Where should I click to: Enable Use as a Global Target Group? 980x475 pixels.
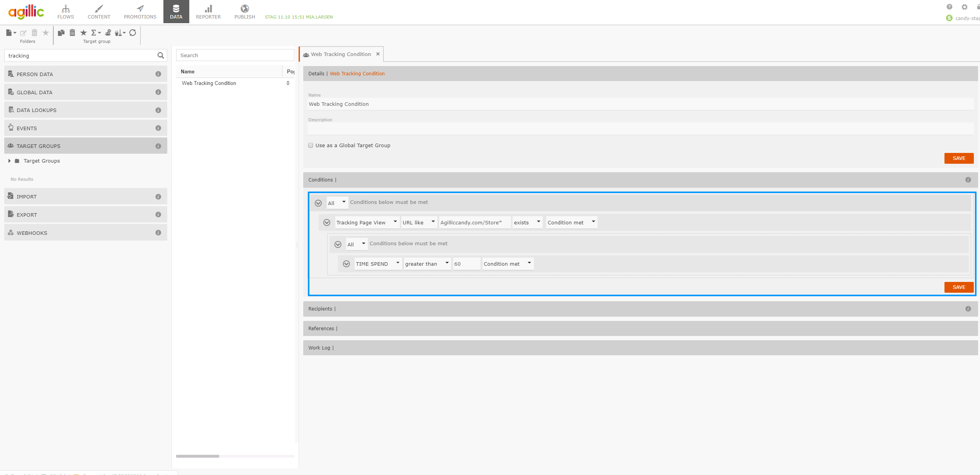tap(311, 145)
